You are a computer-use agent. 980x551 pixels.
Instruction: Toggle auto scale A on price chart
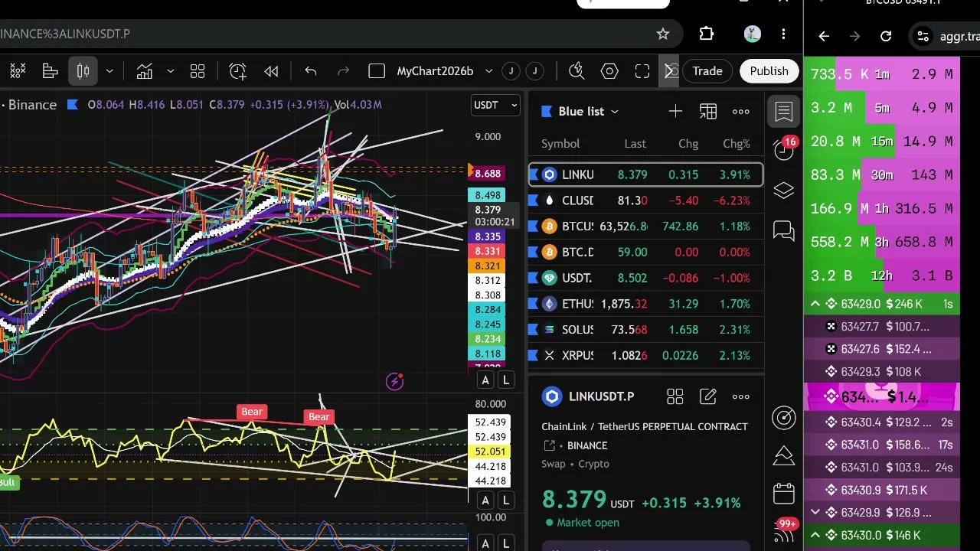(x=485, y=380)
